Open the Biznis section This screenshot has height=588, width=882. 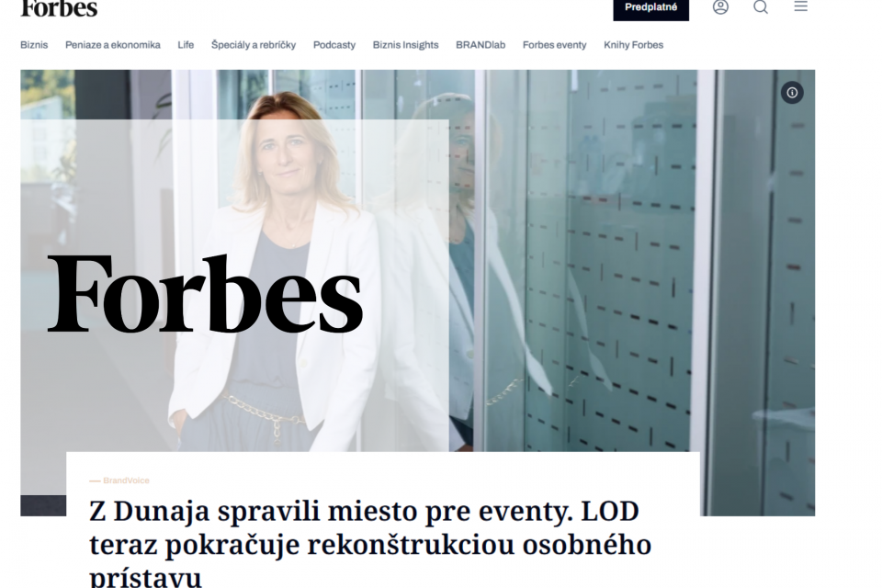click(x=34, y=45)
